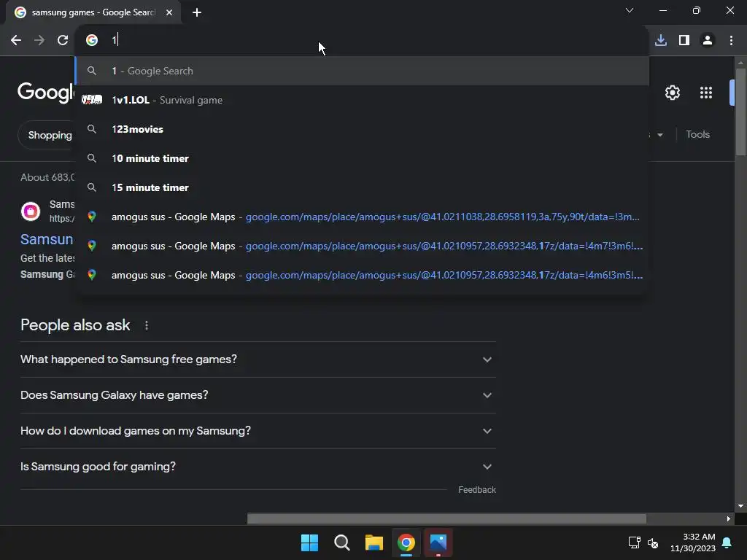Image resolution: width=747 pixels, height=560 pixels.
Task: Open the Chrome downloads icon
Action: tap(661, 40)
